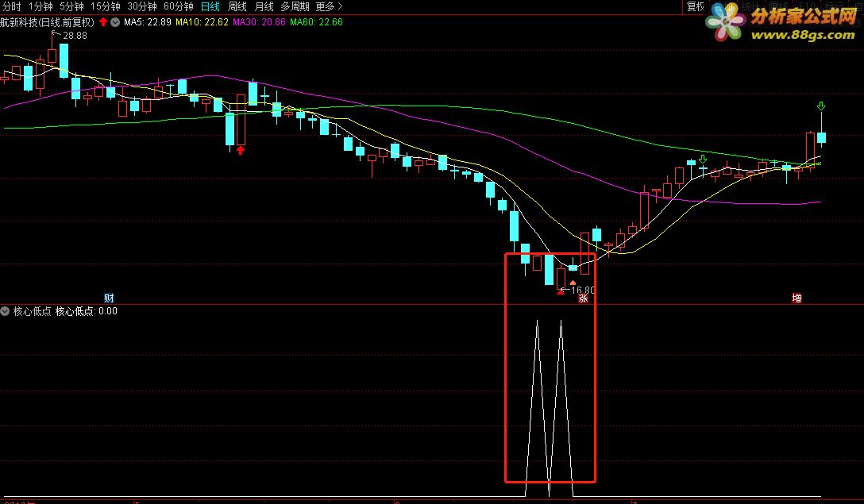The width and height of the screenshot is (864, 504).
Task: Click the MA60: 22.66 indicator value
Action: [316, 22]
